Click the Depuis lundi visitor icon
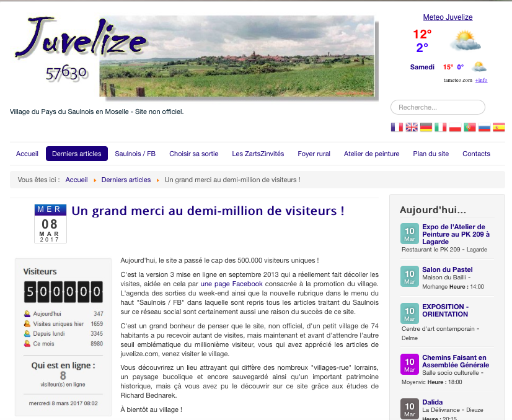512x420 pixels. click(27, 333)
